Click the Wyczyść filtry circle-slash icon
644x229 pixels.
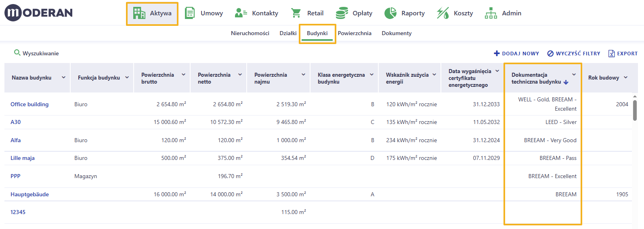[550, 53]
